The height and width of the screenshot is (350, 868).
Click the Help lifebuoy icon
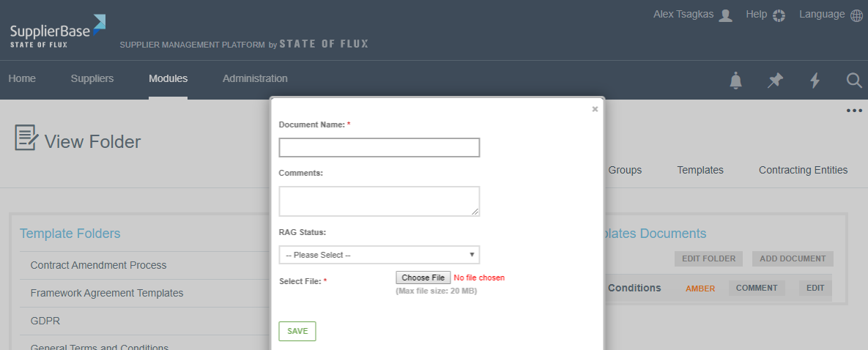[x=779, y=15]
